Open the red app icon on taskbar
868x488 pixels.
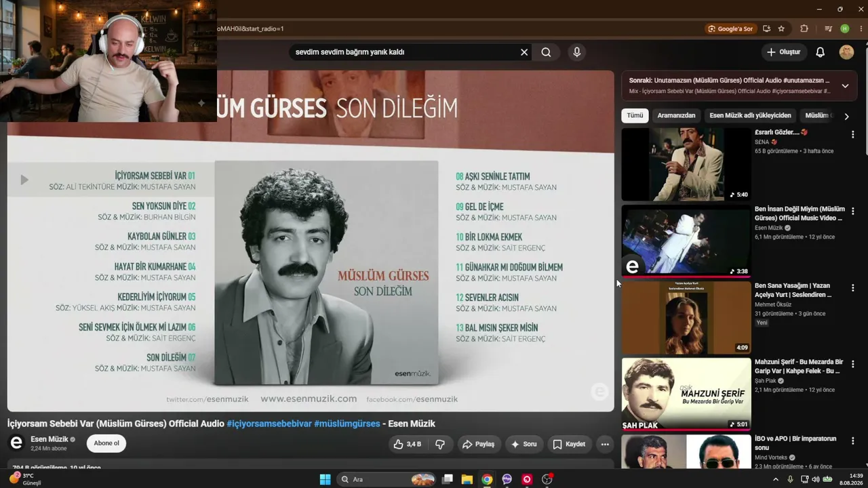pyautogui.click(x=527, y=479)
